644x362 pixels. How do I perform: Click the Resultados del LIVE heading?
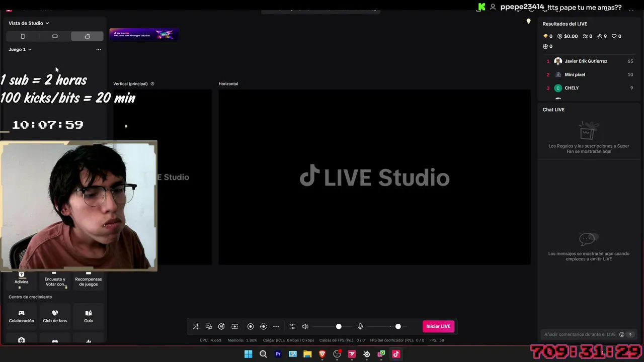tap(565, 24)
